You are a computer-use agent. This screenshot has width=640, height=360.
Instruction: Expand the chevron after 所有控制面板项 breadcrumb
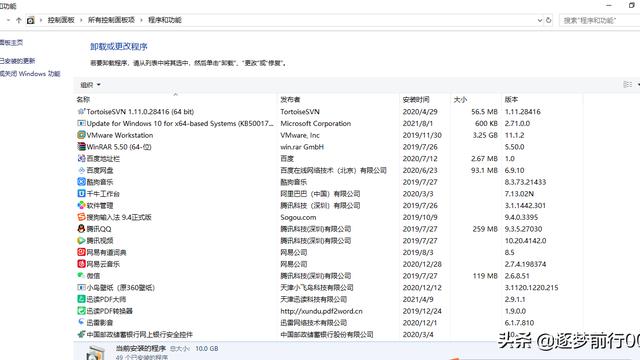pos(141,20)
